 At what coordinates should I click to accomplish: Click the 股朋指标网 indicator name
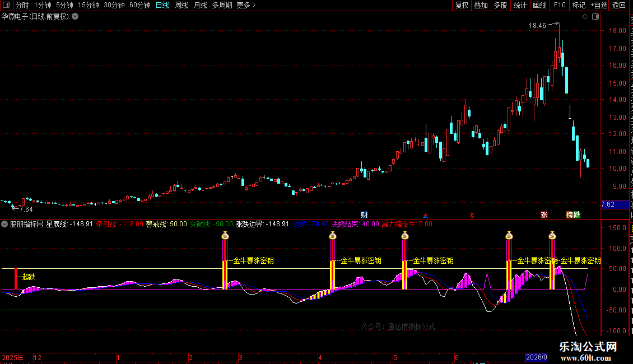(x=27, y=224)
